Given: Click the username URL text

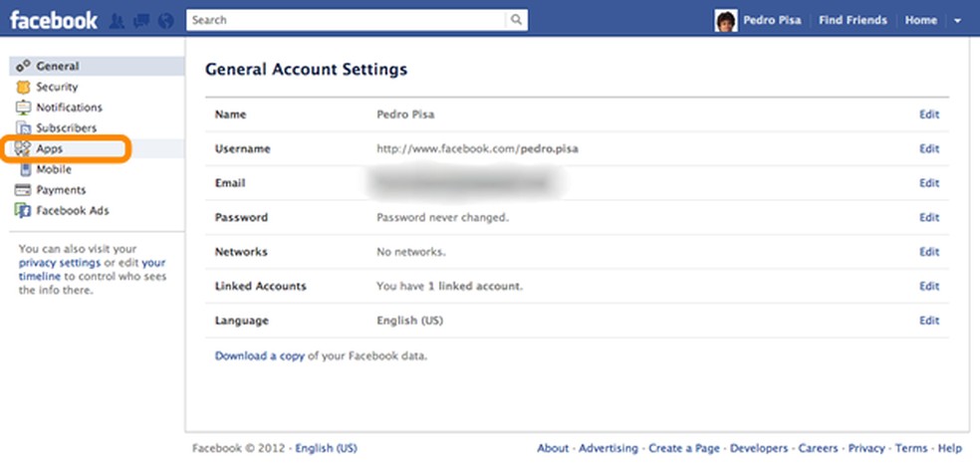Looking at the screenshot, I should click(x=477, y=148).
